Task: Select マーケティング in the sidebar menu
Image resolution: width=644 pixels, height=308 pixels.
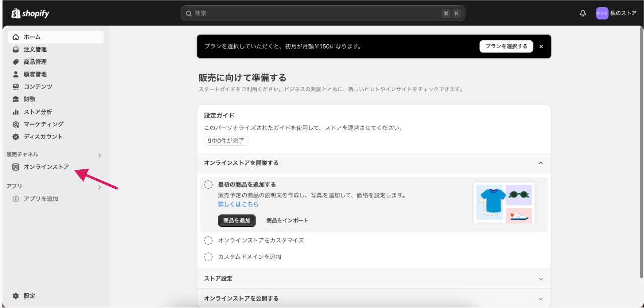Action: (43, 124)
